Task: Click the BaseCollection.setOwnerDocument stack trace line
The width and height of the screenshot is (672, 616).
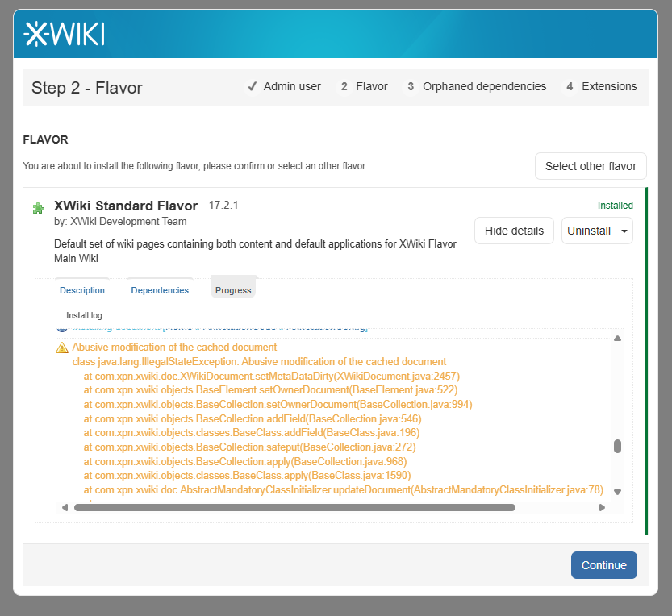Action: click(278, 405)
